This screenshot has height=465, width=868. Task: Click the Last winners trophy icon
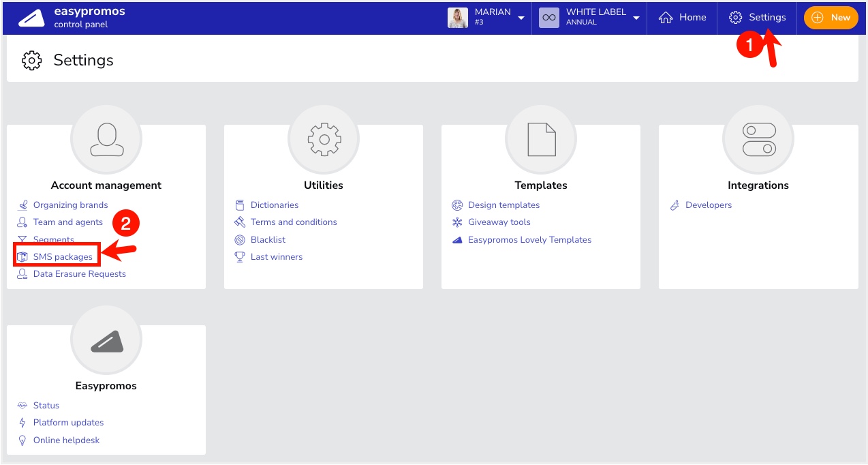(240, 257)
